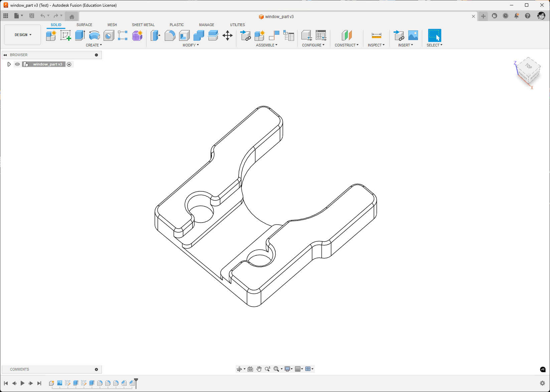Select the Hole tool

pyautogui.click(x=109, y=35)
